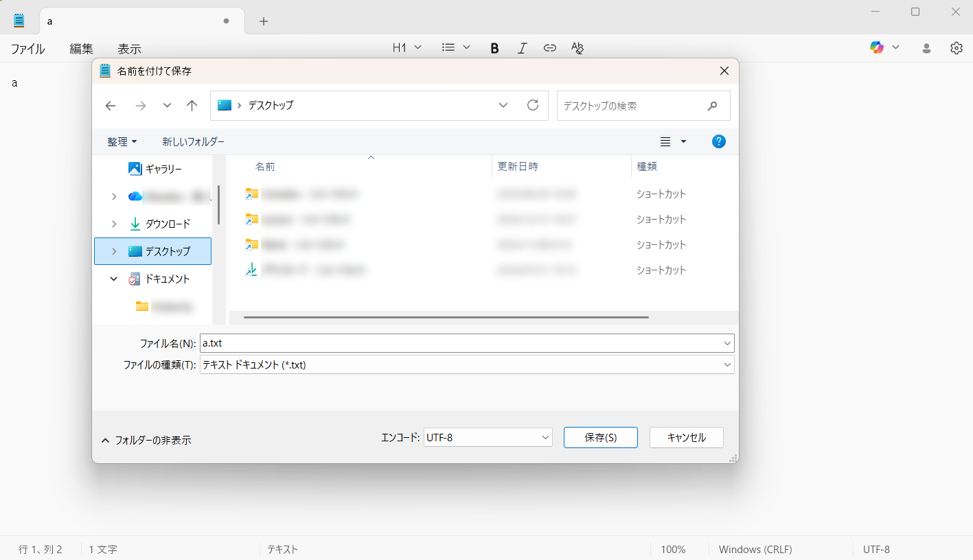Image resolution: width=973 pixels, height=560 pixels.
Task: Open the H1 heading dropdown
Action: (407, 47)
